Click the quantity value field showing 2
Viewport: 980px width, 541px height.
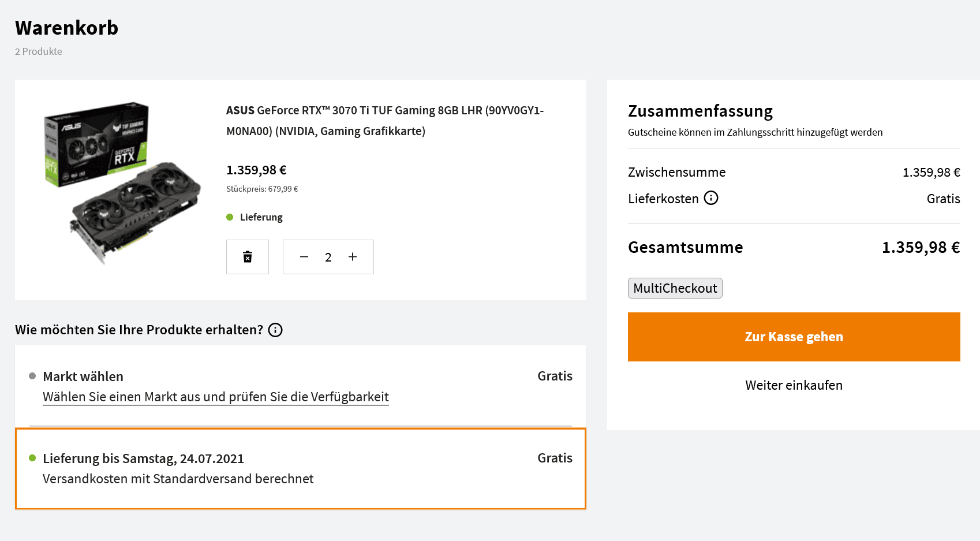pos(328,258)
